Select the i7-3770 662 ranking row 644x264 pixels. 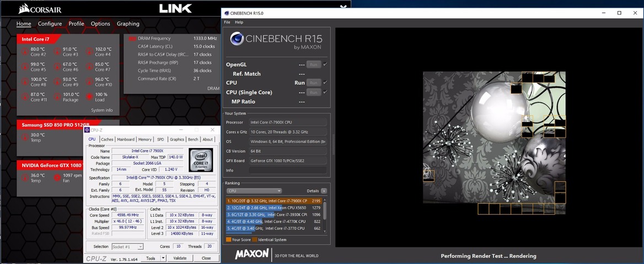point(274,228)
